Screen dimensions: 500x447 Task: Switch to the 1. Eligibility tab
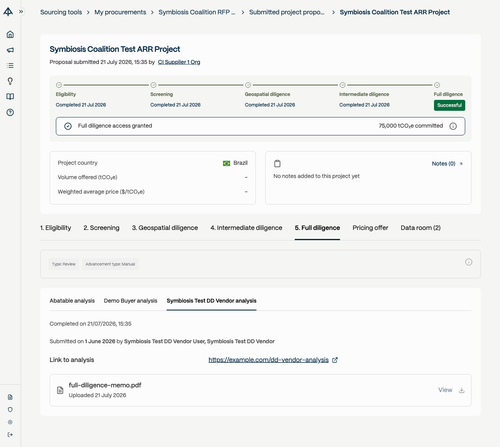56,228
